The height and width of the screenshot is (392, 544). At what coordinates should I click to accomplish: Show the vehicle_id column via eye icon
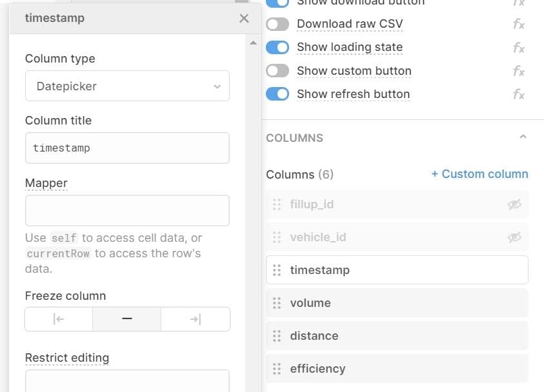514,237
